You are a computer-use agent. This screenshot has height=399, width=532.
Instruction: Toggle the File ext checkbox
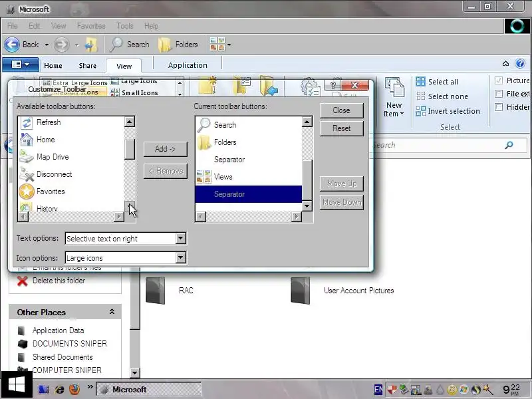[498, 94]
